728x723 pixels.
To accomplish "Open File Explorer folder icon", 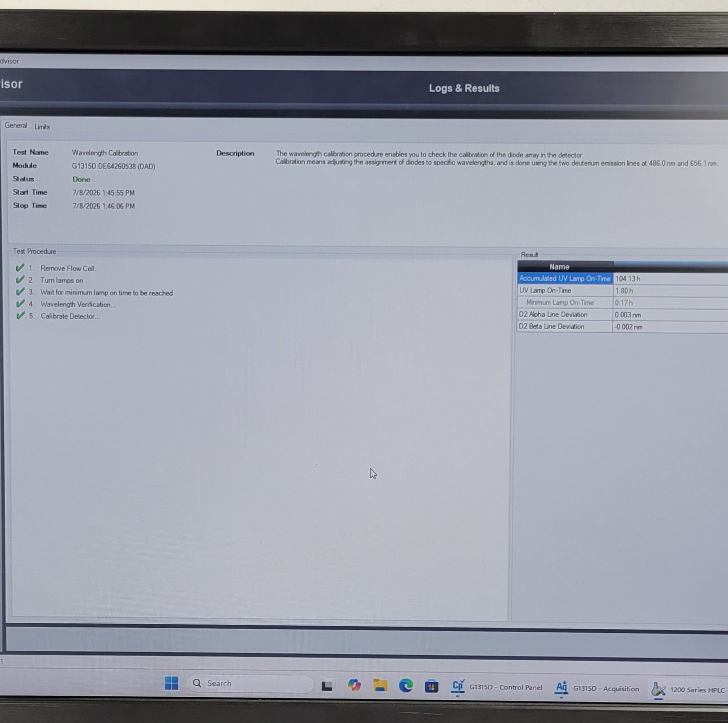I will (380, 685).
